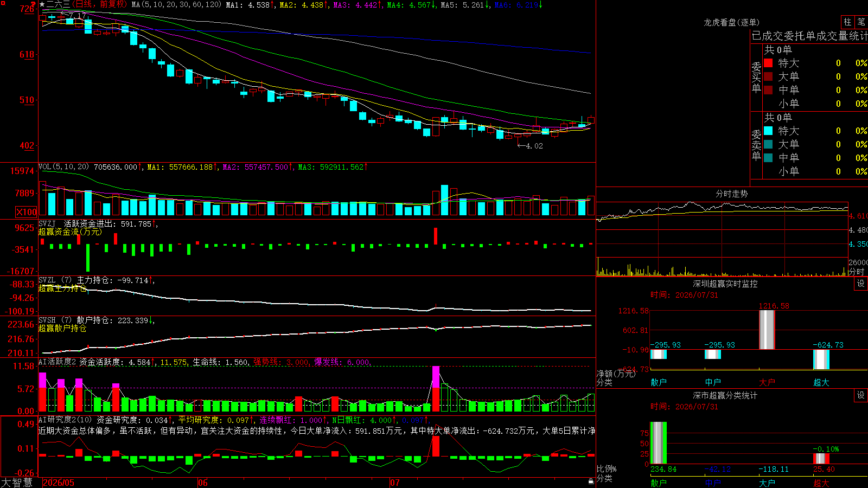Switch order view to 柱 (bar) mode
The image size is (868, 488).
[x=847, y=22]
